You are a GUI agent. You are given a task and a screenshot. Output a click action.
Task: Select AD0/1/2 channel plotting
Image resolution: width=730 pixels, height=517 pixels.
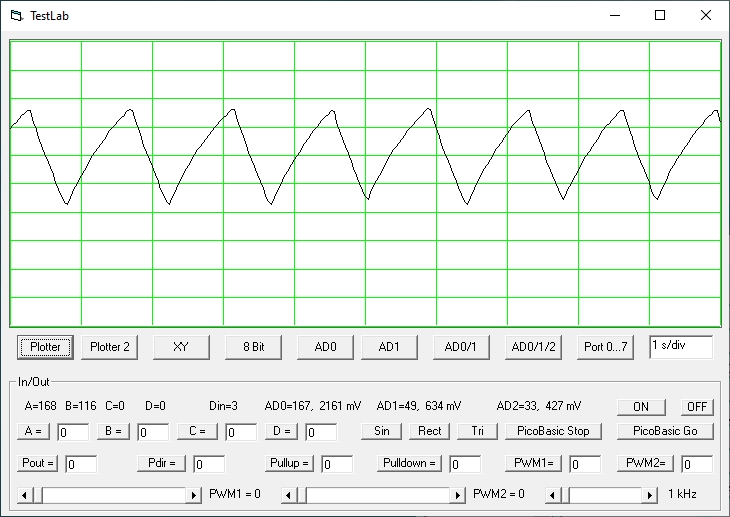point(534,347)
